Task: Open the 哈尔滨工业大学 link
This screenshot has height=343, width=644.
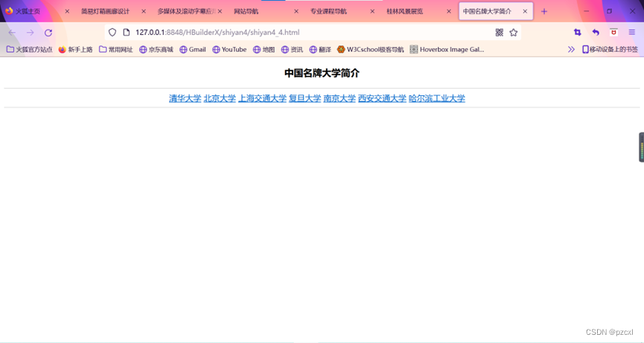Action: tap(437, 98)
